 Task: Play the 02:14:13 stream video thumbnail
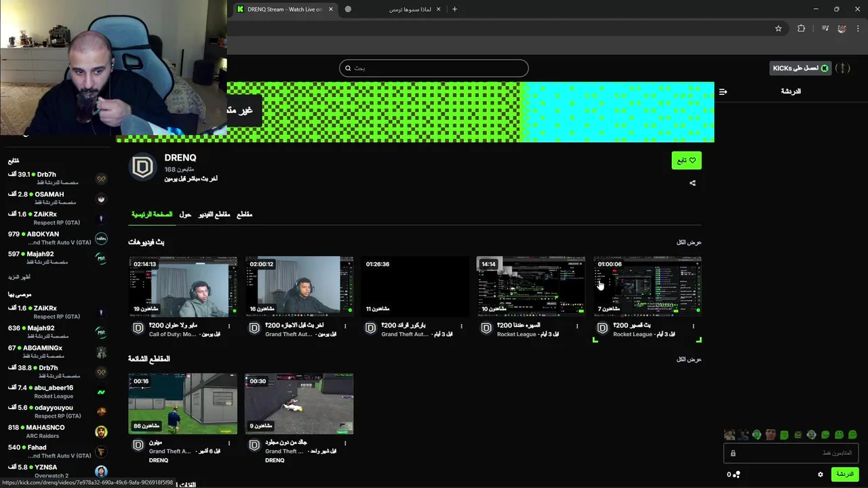(x=183, y=286)
